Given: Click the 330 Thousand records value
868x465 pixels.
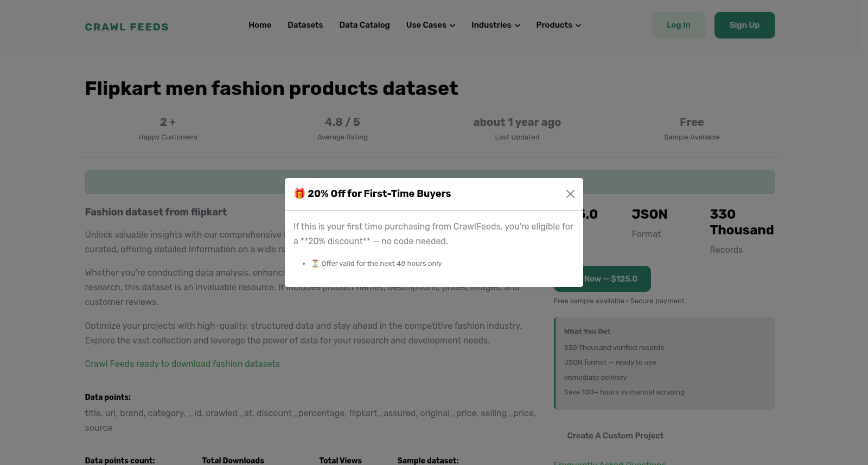Looking at the screenshot, I should (x=742, y=222).
